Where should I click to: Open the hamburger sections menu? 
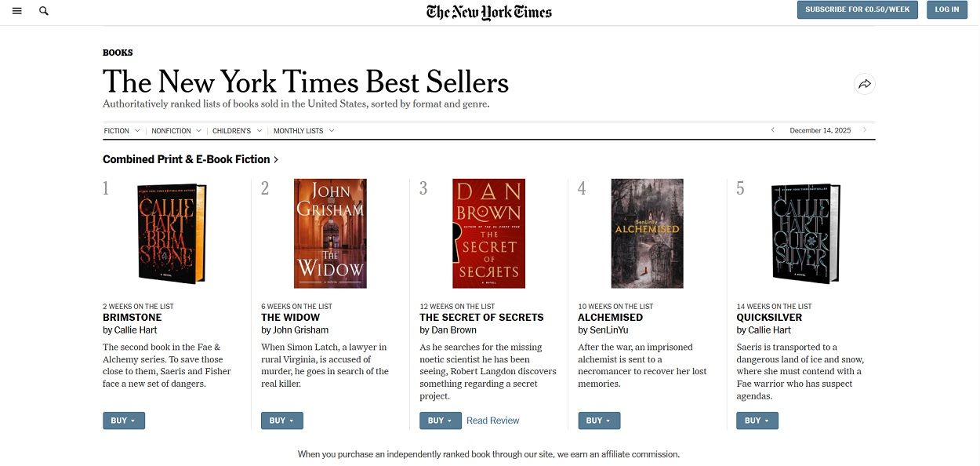17,11
